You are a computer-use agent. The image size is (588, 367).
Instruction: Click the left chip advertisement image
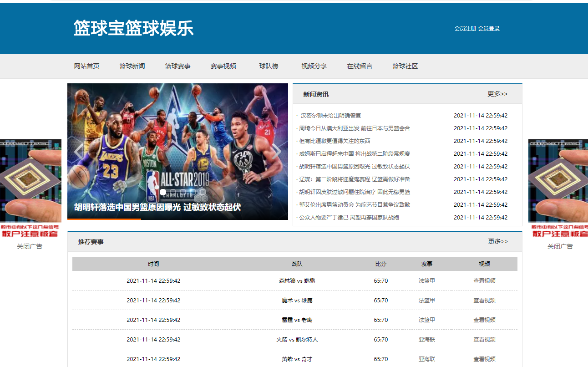click(x=30, y=189)
